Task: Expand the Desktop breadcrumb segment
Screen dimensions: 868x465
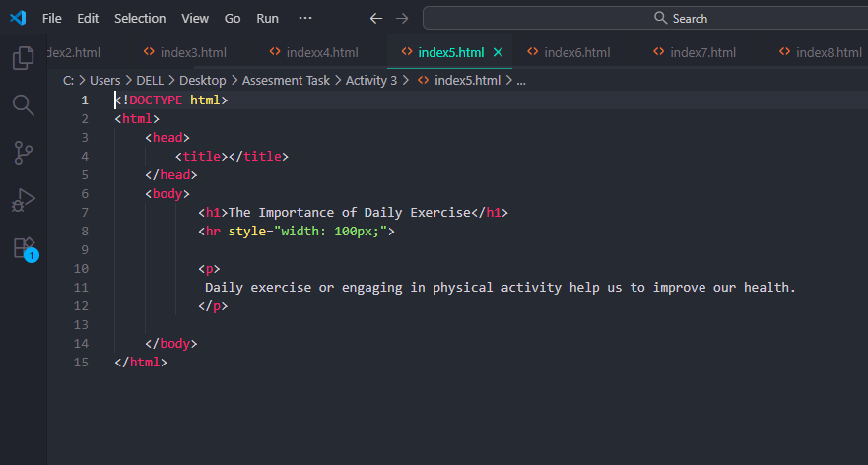Action: [x=202, y=81]
